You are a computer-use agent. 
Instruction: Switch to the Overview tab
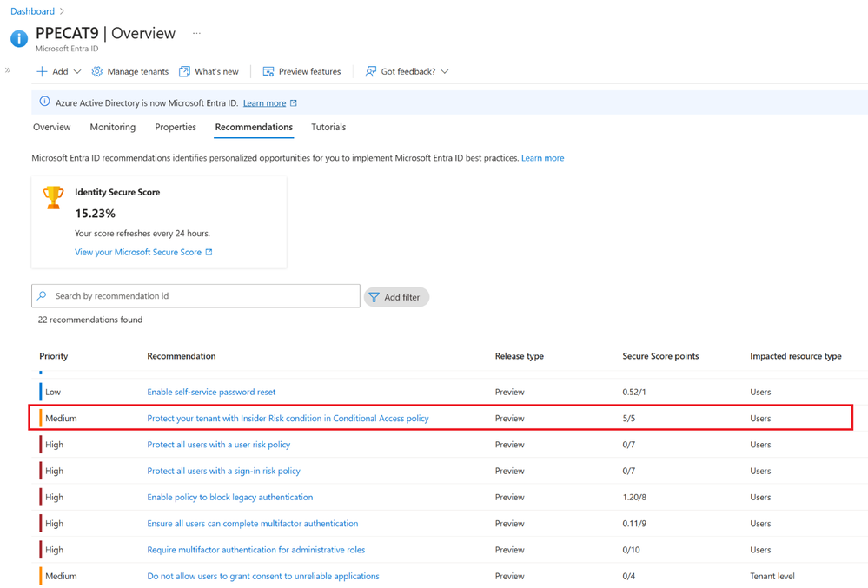click(x=52, y=127)
